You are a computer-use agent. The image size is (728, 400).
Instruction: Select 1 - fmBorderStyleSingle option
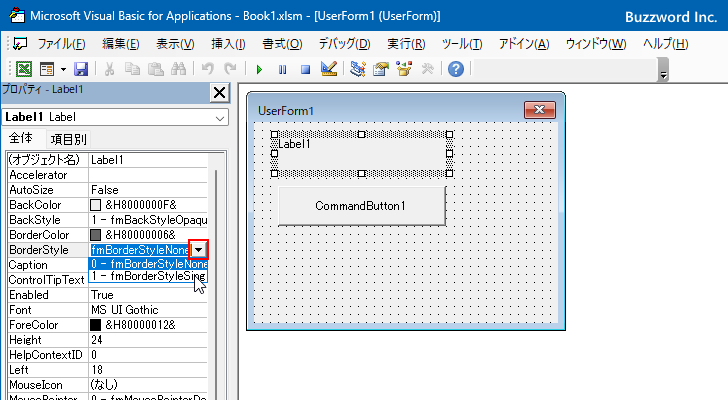click(x=148, y=276)
